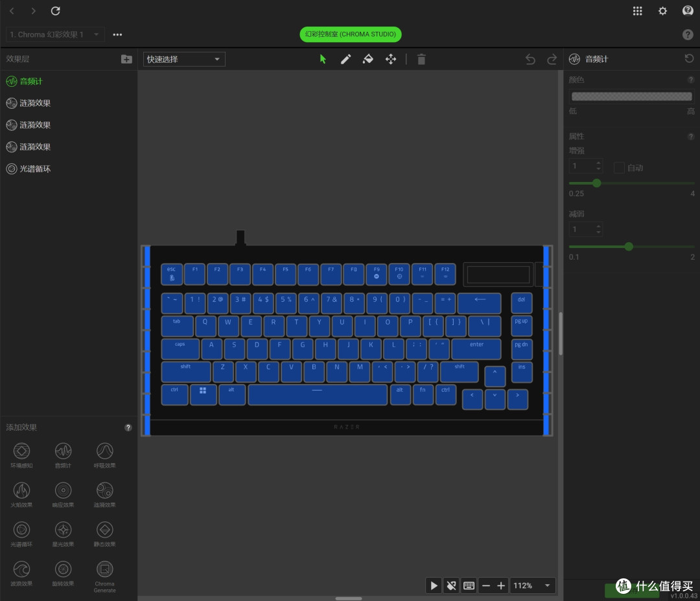
Task: Click the enter key on the keyboard
Action: (476, 349)
